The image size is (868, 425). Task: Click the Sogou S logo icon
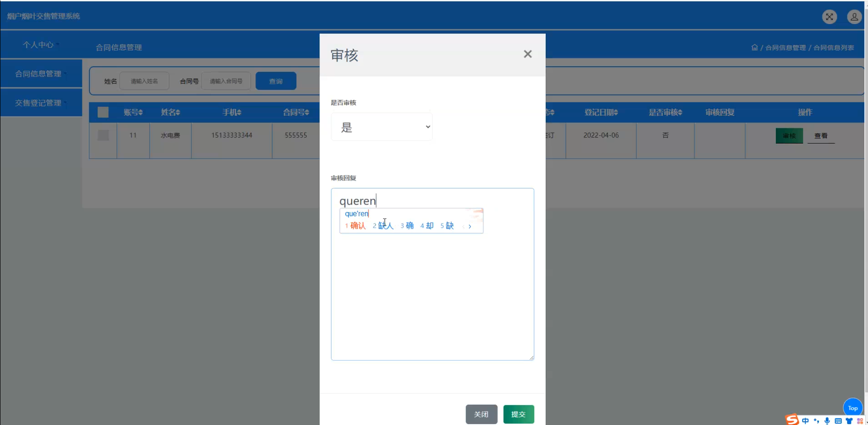pyautogui.click(x=792, y=420)
